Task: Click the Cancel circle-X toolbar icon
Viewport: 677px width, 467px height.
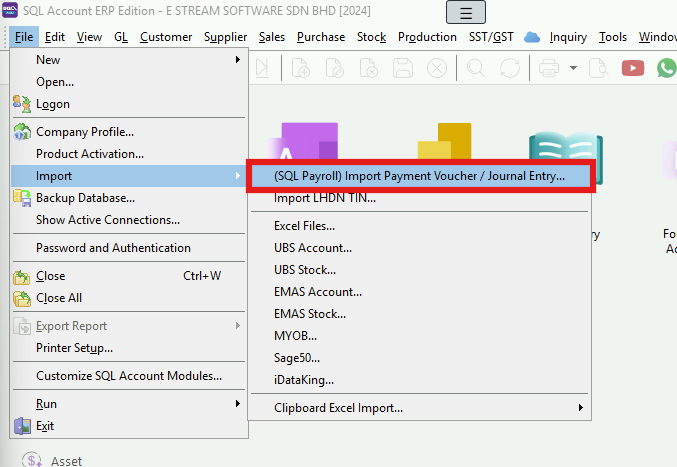Action: click(437, 68)
